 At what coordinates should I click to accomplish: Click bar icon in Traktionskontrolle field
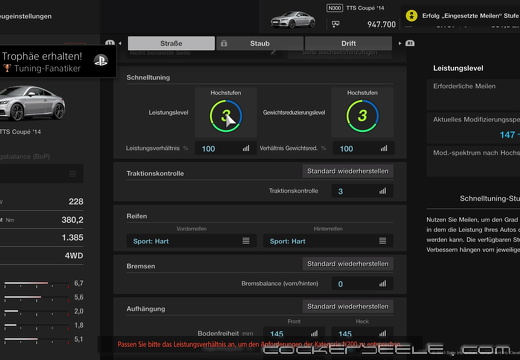(x=383, y=191)
